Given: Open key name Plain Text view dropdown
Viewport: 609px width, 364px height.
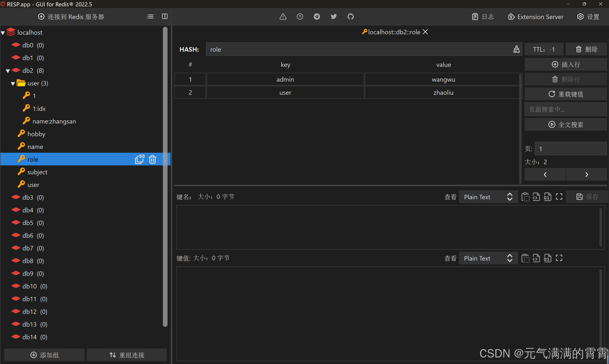Looking at the screenshot, I should pyautogui.click(x=488, y=197).
